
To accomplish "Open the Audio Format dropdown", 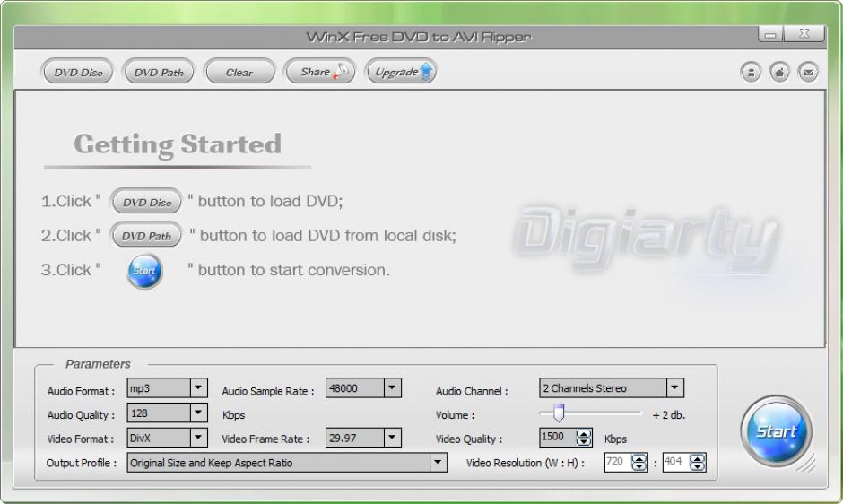I will point(198,387).
